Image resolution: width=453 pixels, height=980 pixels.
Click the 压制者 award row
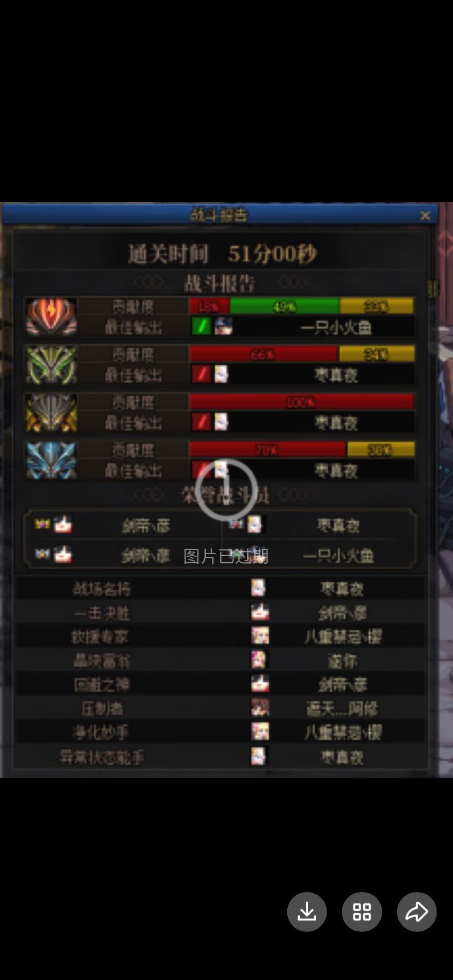point(220,708)
